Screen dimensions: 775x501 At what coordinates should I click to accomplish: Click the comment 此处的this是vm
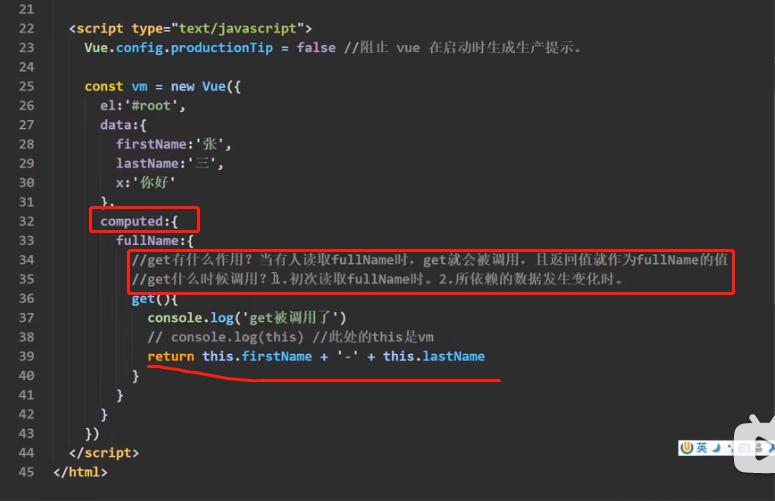(373, 337)
